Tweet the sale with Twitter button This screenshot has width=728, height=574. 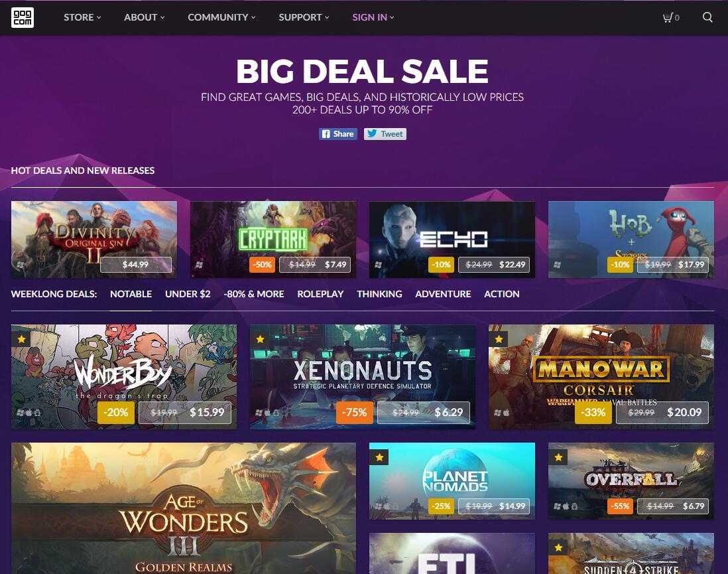pos(385,134)
